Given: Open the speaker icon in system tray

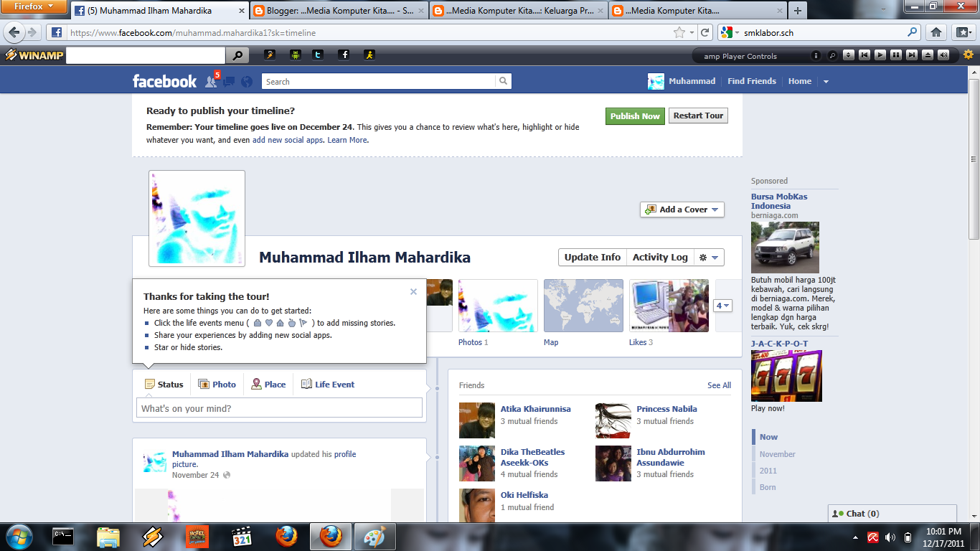Looking at the screenshot, I should pos(890,537).
